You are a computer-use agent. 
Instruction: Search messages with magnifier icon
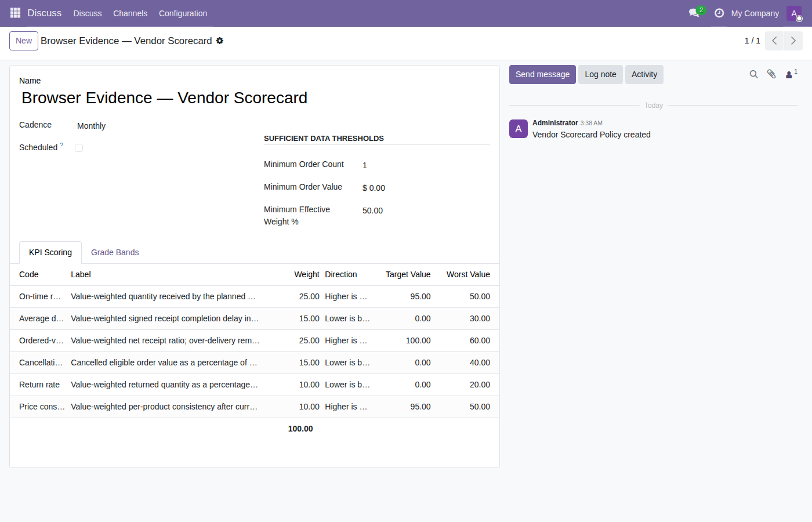pos(753,74)
